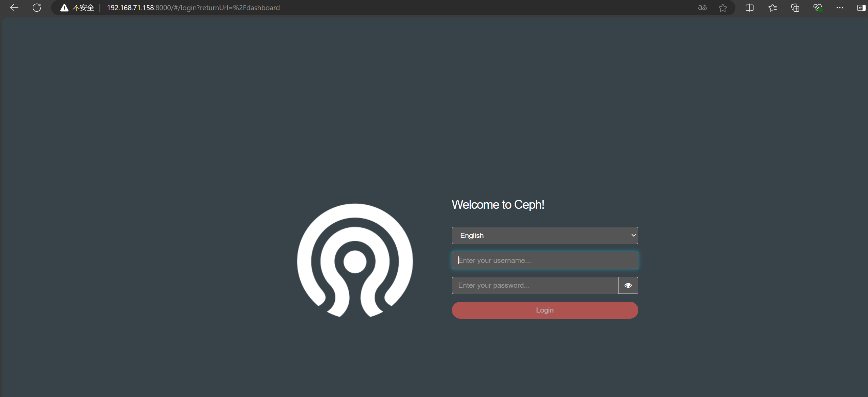Click the browser back arrow
Viewport: 868px width, 397px height.
[14, 7]
